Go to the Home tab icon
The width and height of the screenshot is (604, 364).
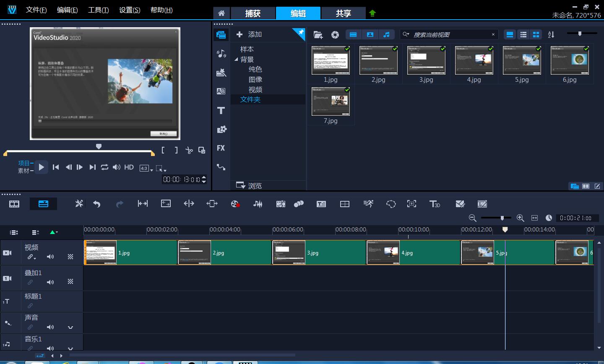click(x=221, y=13)
